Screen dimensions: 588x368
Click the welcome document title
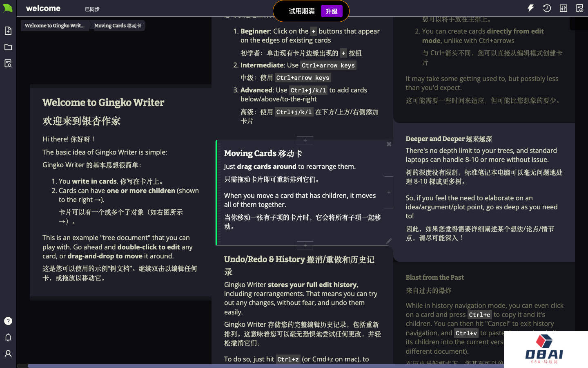tap(43, 9)
